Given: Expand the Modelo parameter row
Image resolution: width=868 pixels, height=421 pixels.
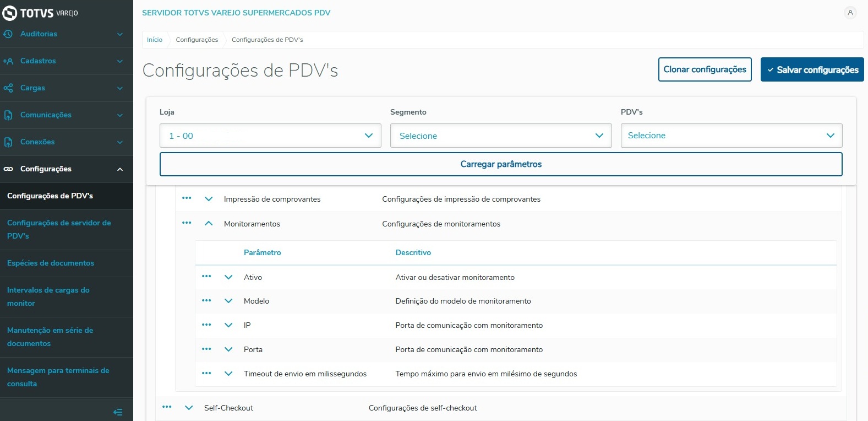Looking at the screenshot, I should [228, 301].
